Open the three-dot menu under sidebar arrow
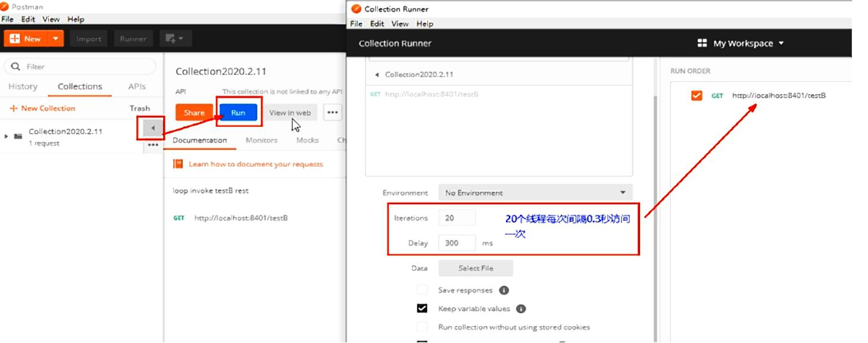Image resolution: width=868 pixels, height=343 pixels. click(x=153, y=145)
